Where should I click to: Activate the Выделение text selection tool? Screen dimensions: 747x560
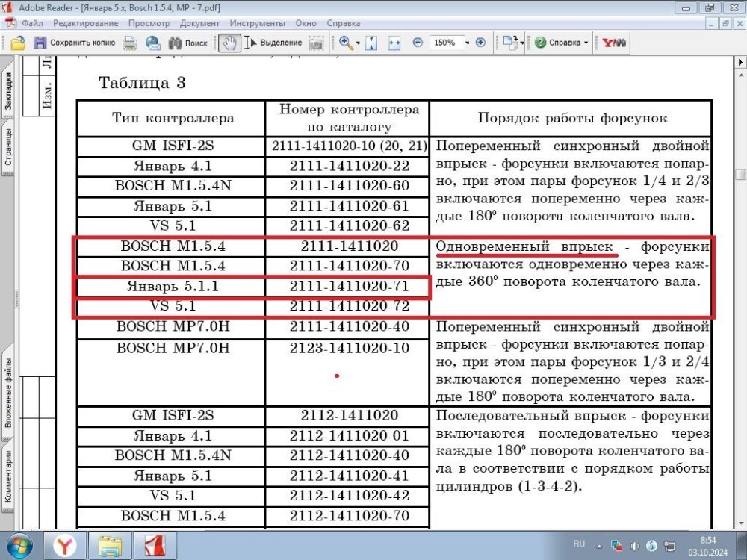[x=273, y=43]
